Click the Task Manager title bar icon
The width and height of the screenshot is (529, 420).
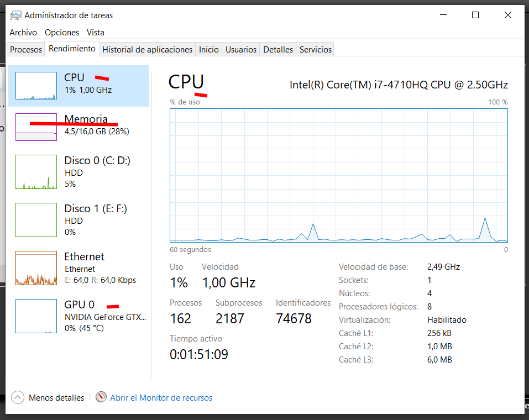point(15,15)
